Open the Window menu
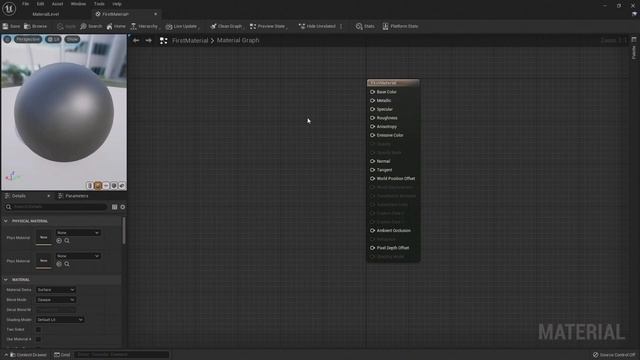 [x=78, y=4]
